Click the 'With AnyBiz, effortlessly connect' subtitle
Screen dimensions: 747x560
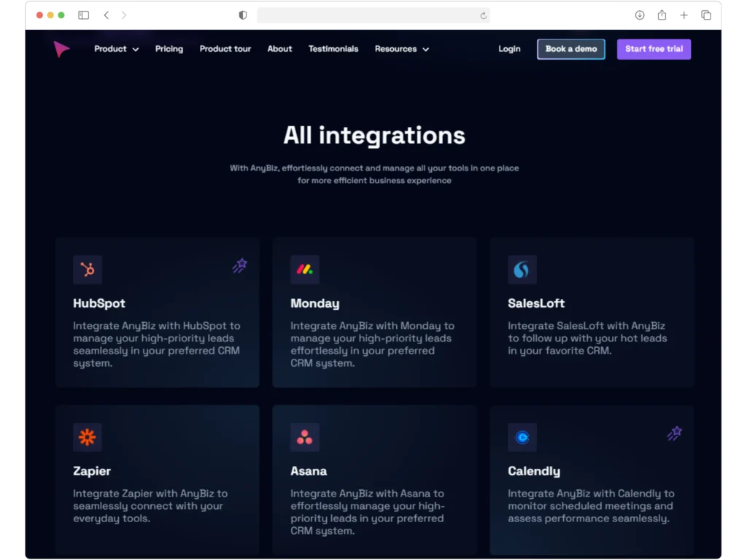[x=374, y=174]
